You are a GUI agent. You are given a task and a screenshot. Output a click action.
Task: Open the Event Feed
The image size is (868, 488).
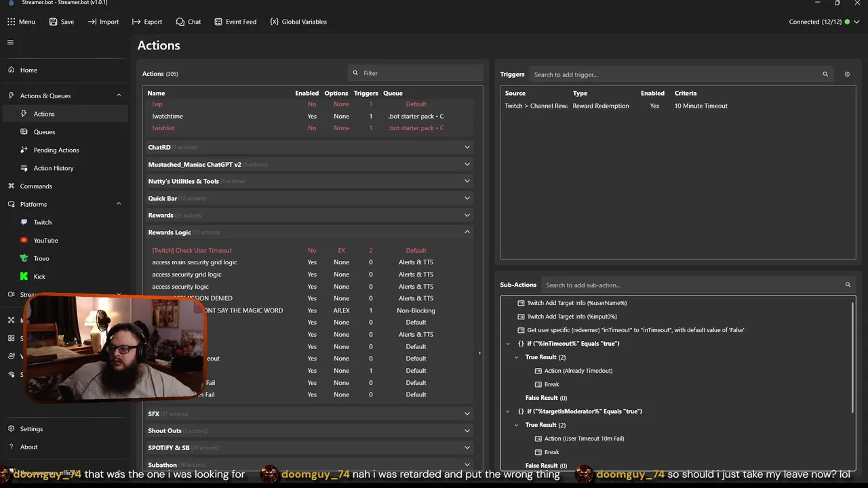pyautogui.click(x=235, y=22)
